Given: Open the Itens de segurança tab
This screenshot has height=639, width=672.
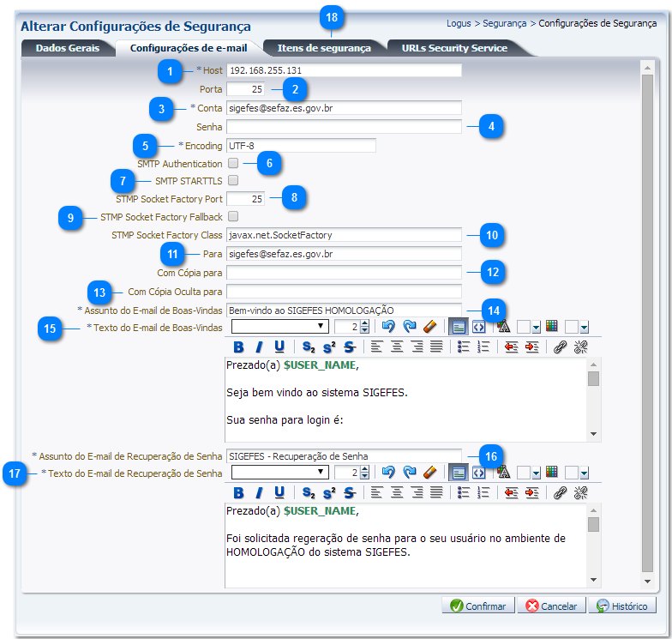Looking at the screenshot, I should [x=324, y=48].
